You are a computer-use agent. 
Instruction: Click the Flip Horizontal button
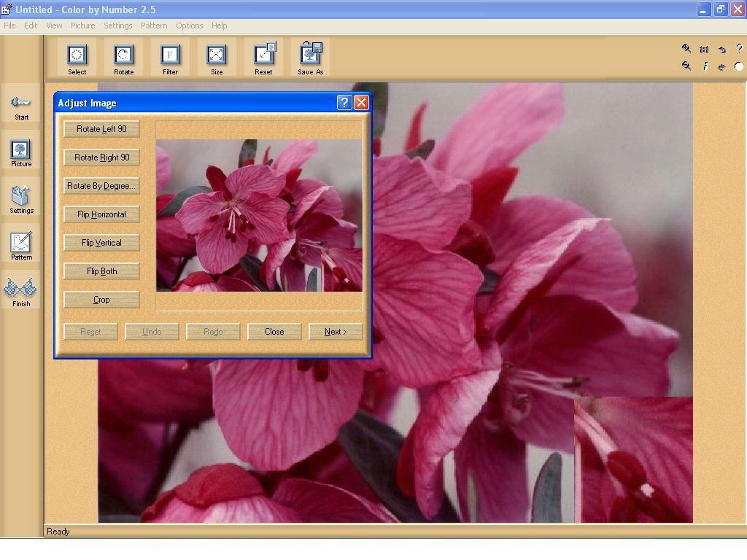[101, 215]
